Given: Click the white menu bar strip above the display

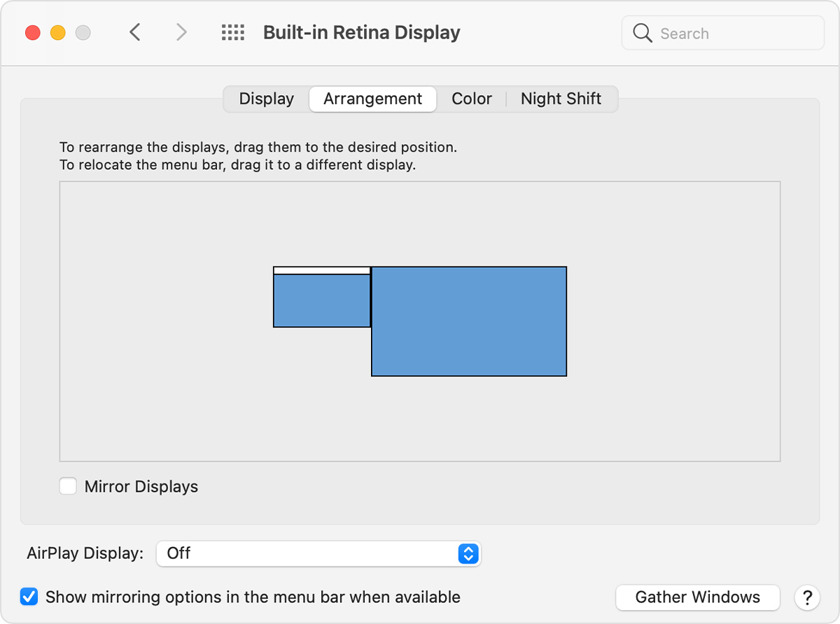Looking at the screenshot, I should coord(321,270).
